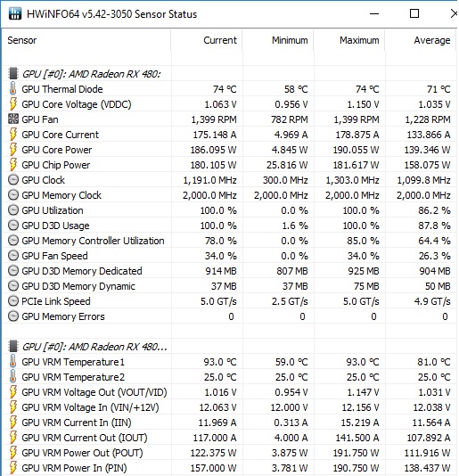Click the Minimum column header
This screenshot has width=459, height=476.
[278, 40]
